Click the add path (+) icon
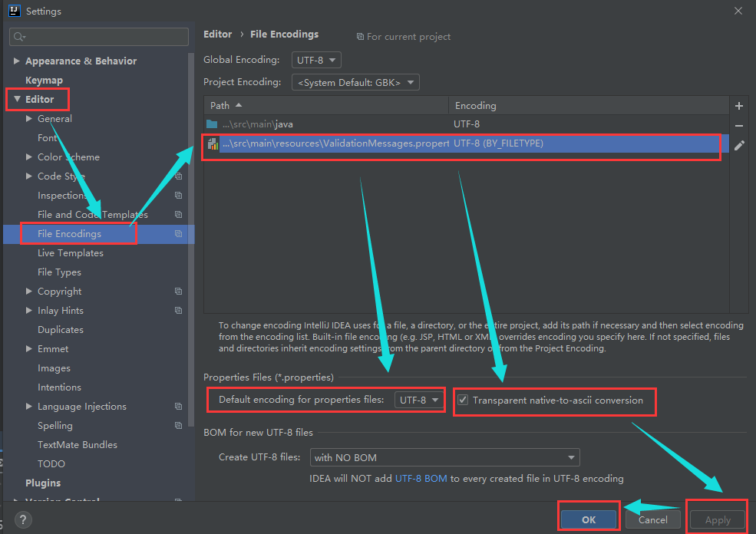 738,105
